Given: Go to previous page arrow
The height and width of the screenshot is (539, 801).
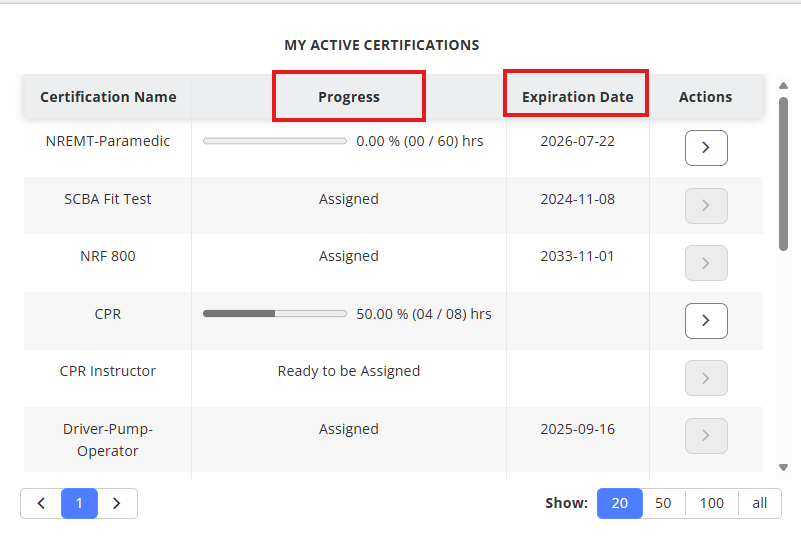Looking at the screenshot, I should 41,503.
